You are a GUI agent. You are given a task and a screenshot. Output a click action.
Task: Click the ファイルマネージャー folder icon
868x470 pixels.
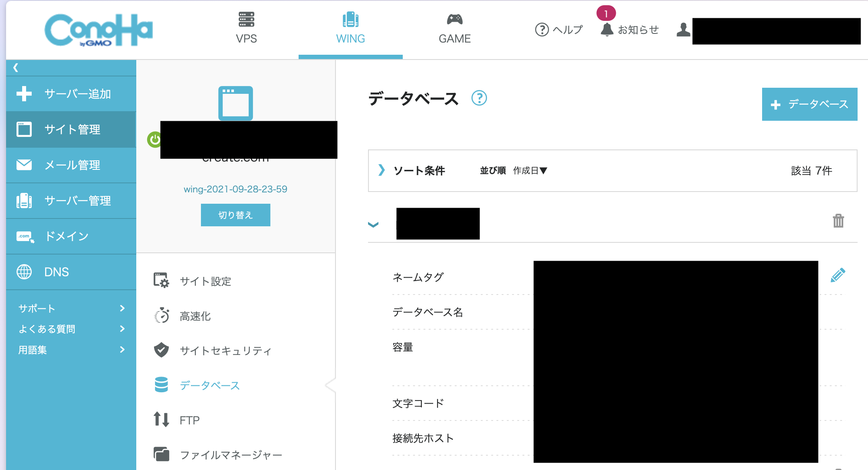(x=161, y=454)
